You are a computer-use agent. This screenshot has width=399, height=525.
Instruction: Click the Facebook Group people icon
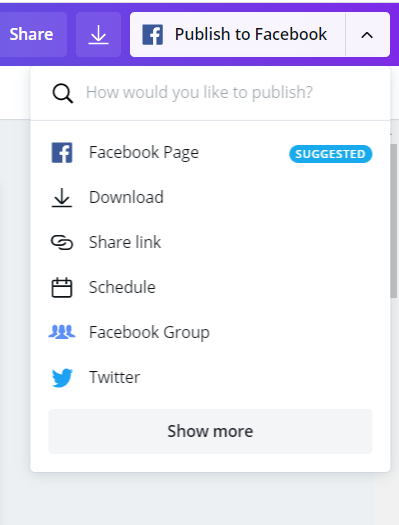tap(62, 332)
